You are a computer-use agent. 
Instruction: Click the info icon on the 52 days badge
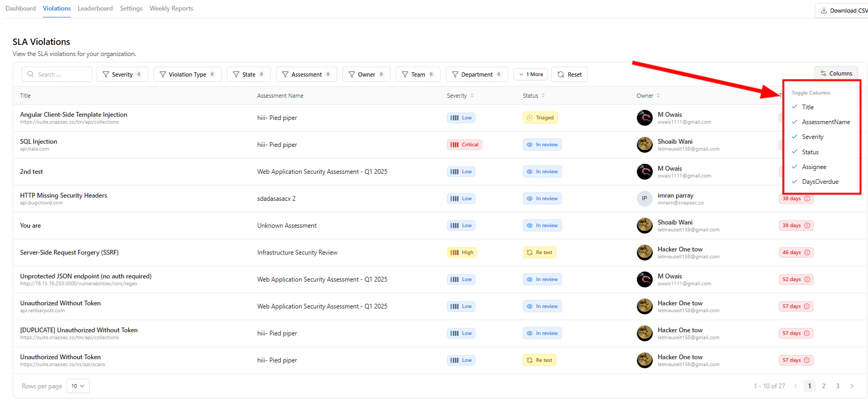coord(807,279)
